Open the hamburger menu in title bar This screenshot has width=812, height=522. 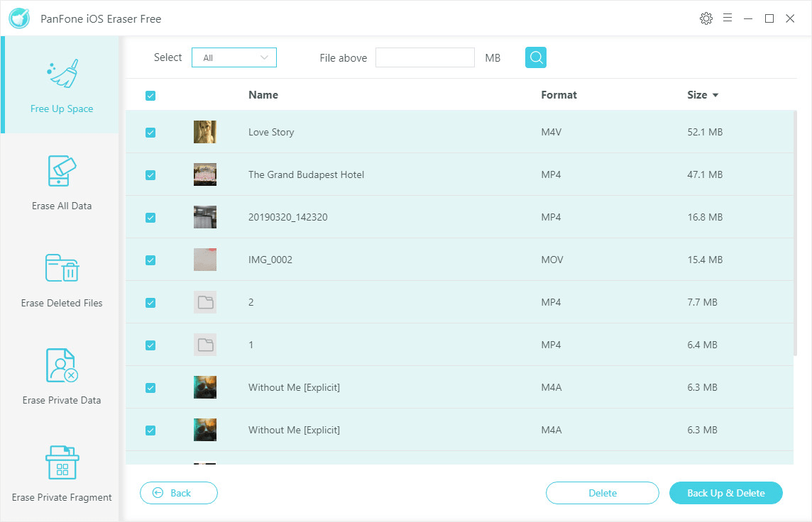(727, 18)
